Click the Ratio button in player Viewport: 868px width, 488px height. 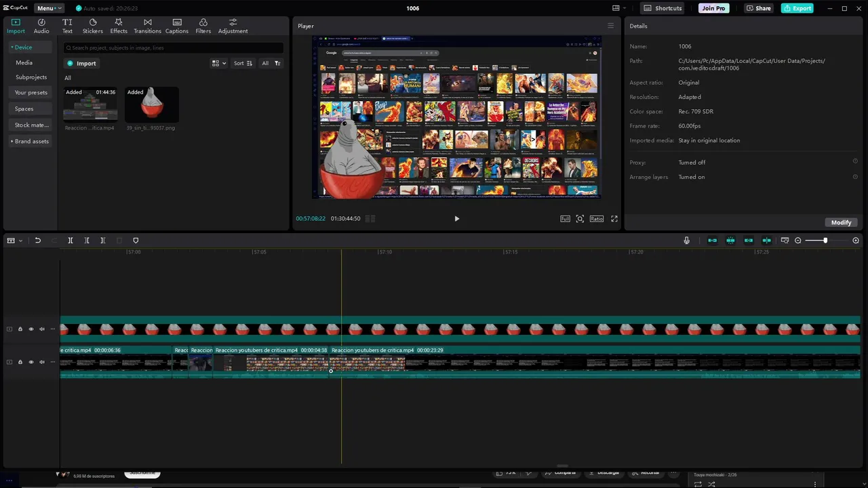click(597, 219)
